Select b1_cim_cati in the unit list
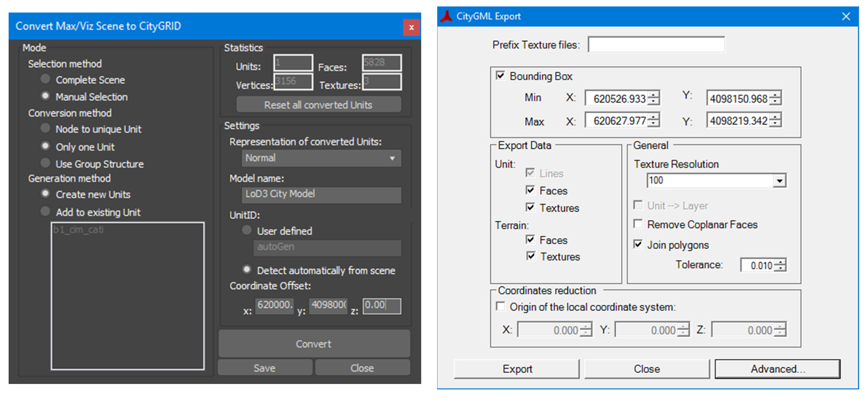Image resolution: width=868 pixels, height=399 pixels. coord(79,230)
